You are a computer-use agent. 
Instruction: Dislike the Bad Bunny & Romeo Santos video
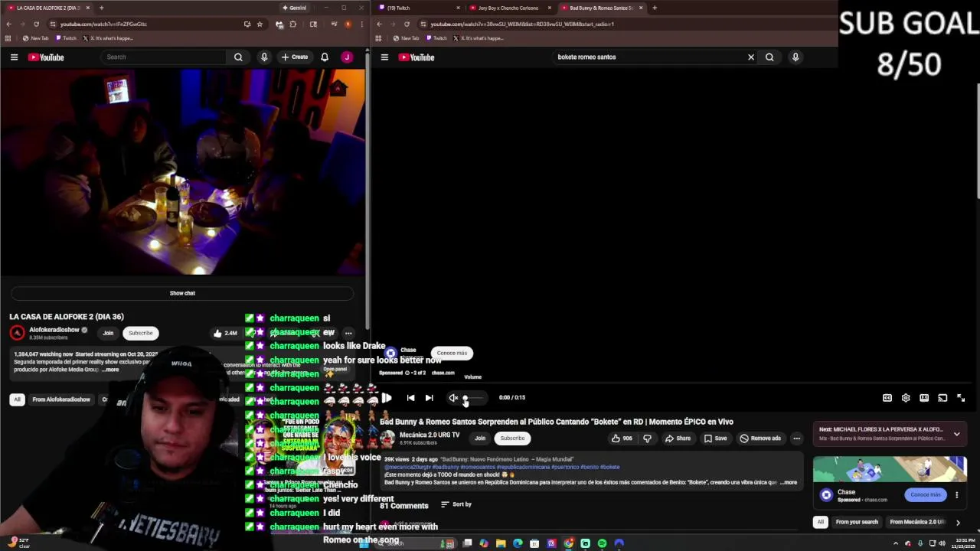coord(647,439)
